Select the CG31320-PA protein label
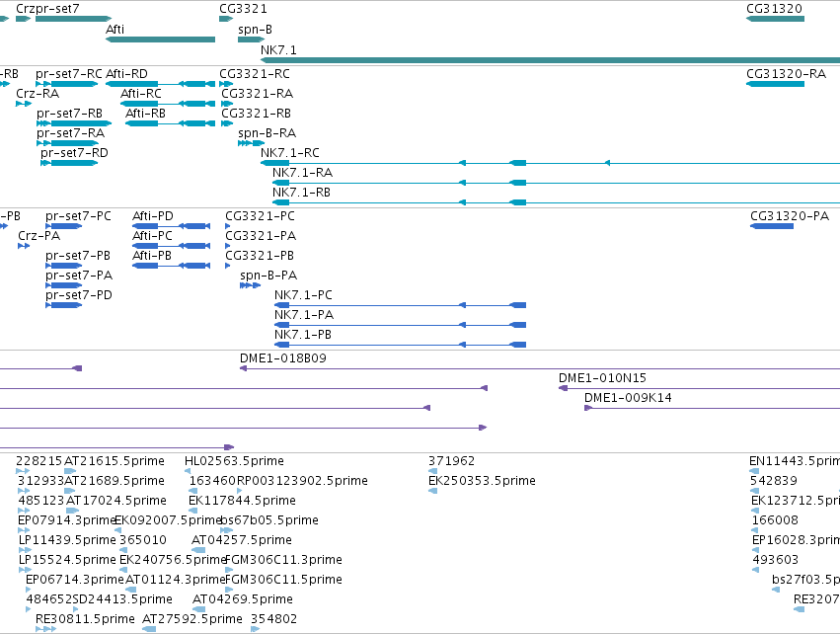 789,216
